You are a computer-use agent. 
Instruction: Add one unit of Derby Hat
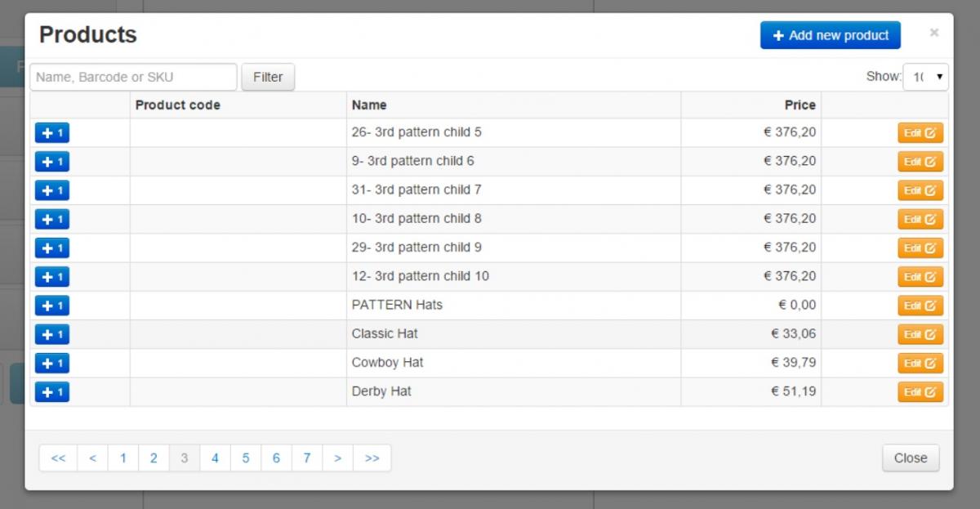52,392
